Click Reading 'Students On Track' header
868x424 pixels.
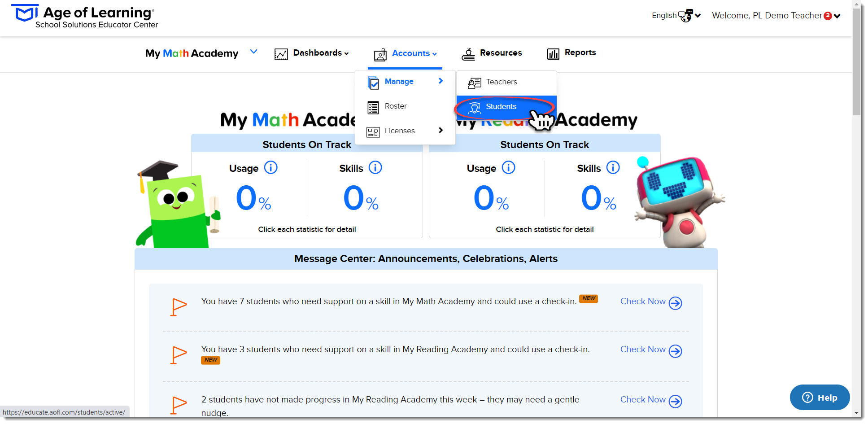click(545, 145)
